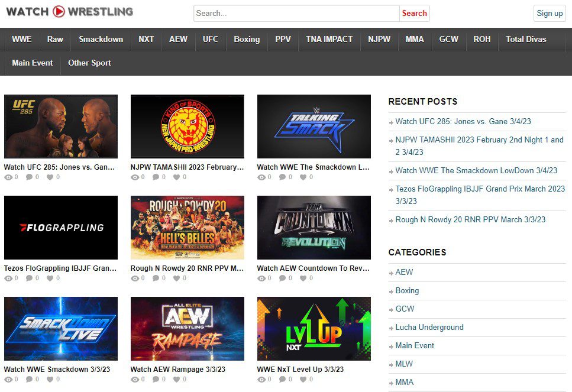
Task: Click the eye icon under NJPW TAMASHII post
Action: point(135,177)
